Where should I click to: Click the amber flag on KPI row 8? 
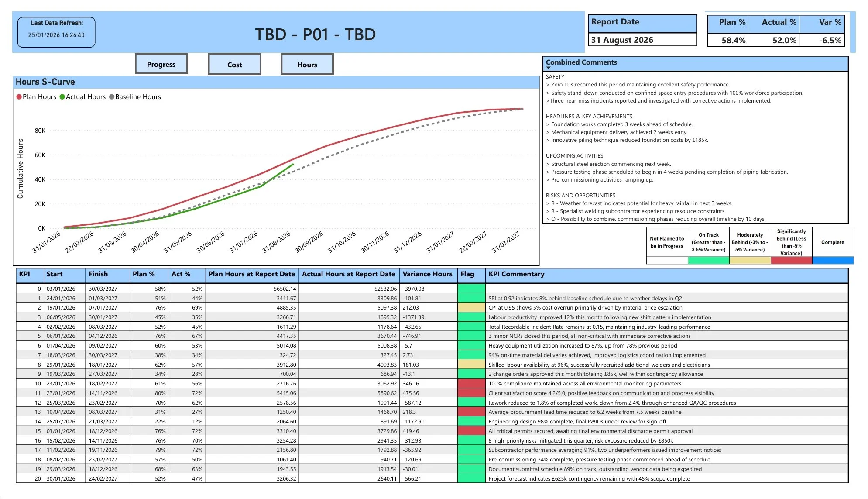[x=471, y=365]
